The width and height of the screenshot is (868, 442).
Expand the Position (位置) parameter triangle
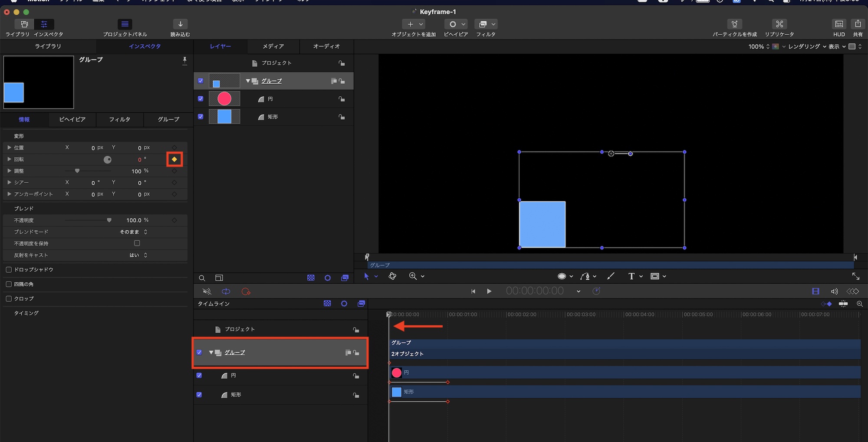pos(9,148)
